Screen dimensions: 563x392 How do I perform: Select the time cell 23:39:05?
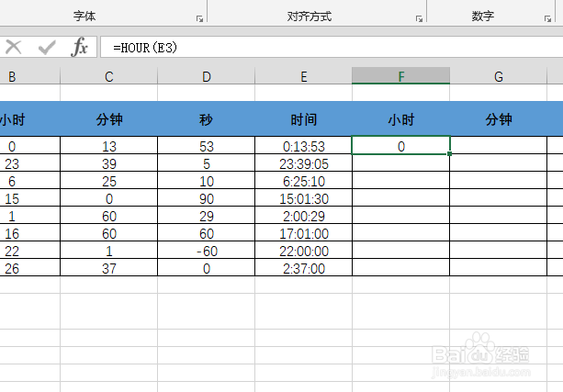coord(304,163)
